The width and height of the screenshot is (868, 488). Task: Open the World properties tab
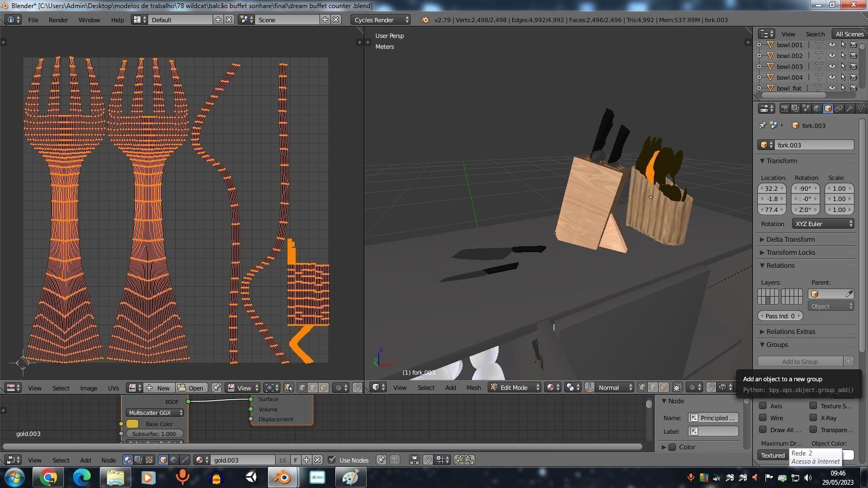[x=817, y=108]
